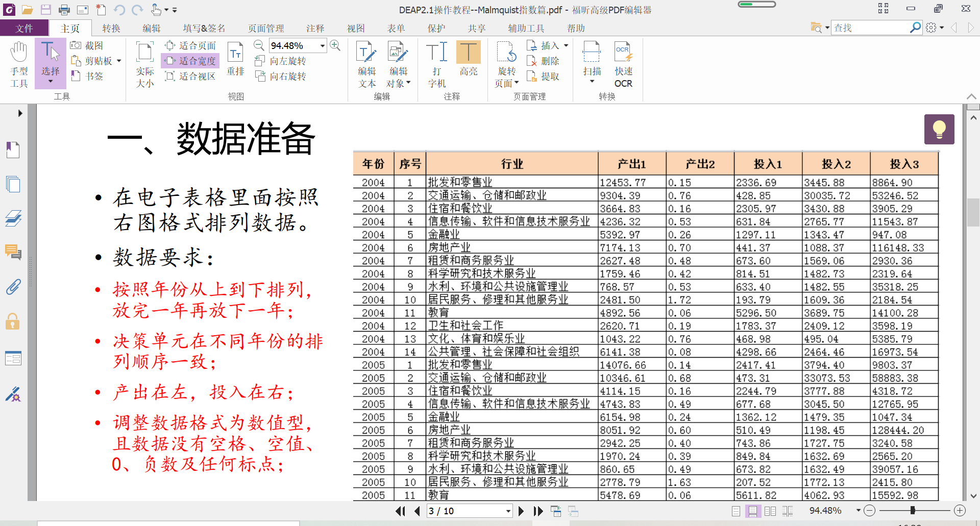Go to the first page
The image size is (980, 526).
(x=400, y=511)
